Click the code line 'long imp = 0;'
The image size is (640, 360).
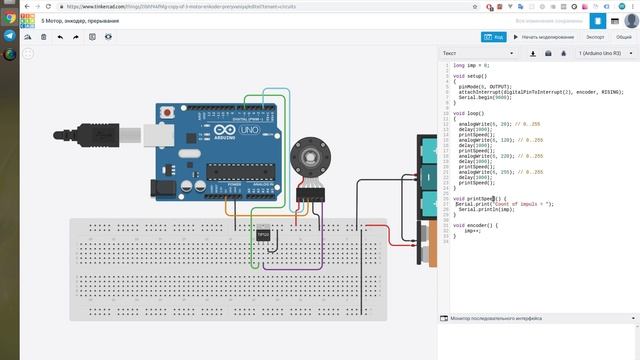(x=471, y=65)
